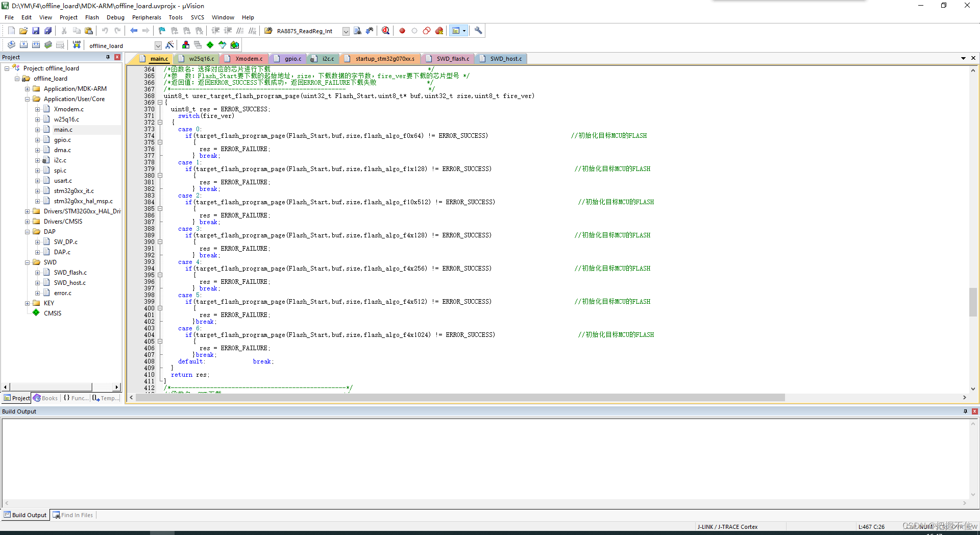The width and height of the screenshot is (980, 535).
Task: Open the target selection dropdown
Action: (158, 45)
